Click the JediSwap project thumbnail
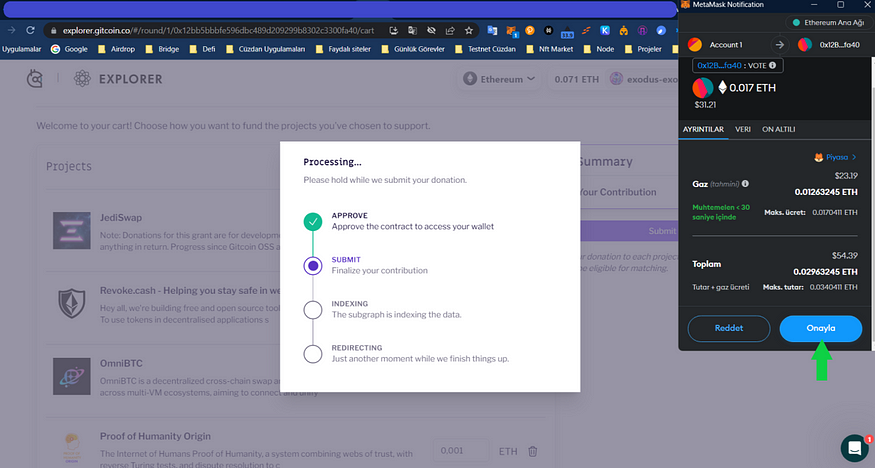875x468 pixels. 72,230
